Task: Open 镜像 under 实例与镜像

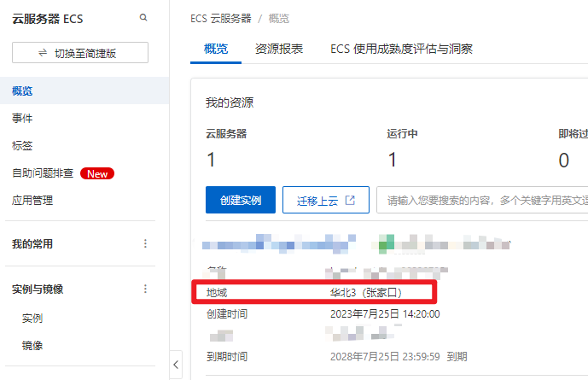Action: [x=32, y=346]
